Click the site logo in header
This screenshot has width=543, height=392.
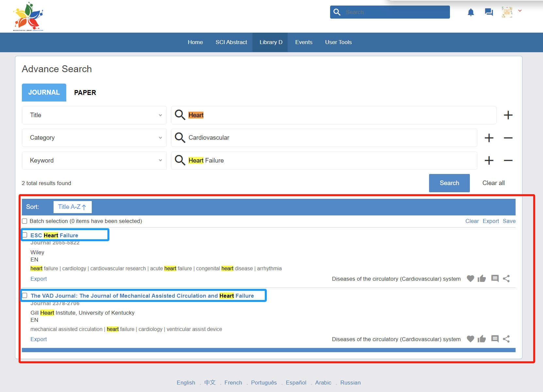pos(28,16)
